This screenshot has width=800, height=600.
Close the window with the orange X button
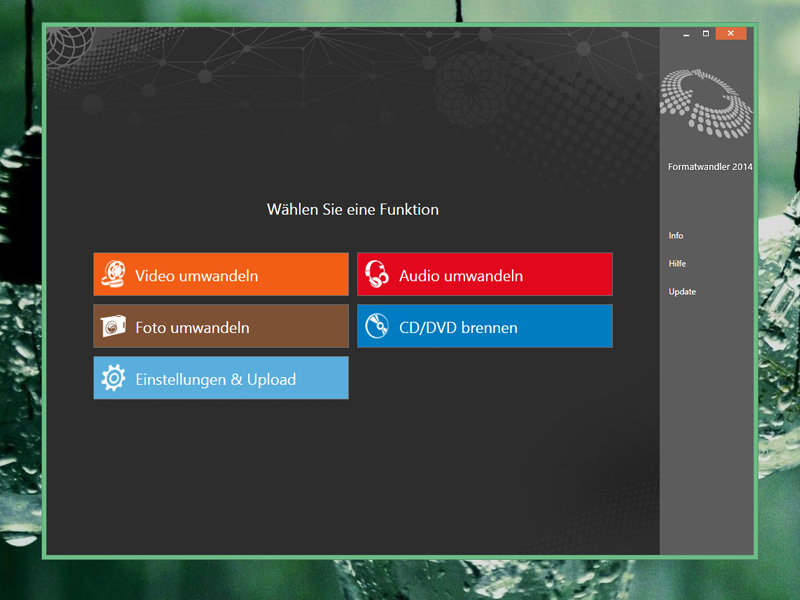[x=731, y=34]
